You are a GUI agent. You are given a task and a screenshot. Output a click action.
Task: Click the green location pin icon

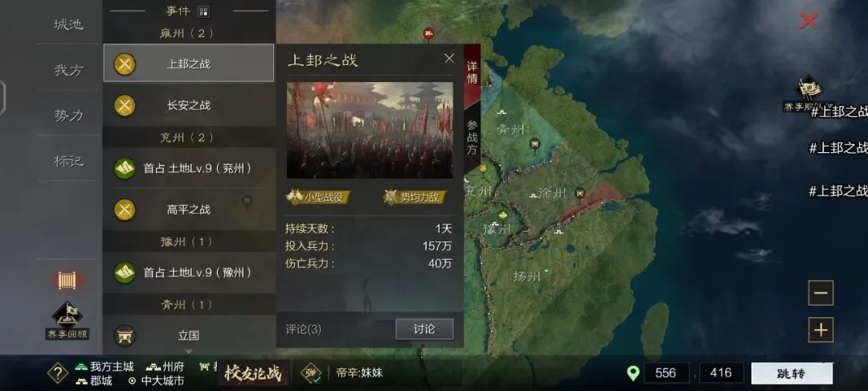click(x=633, y=373)
